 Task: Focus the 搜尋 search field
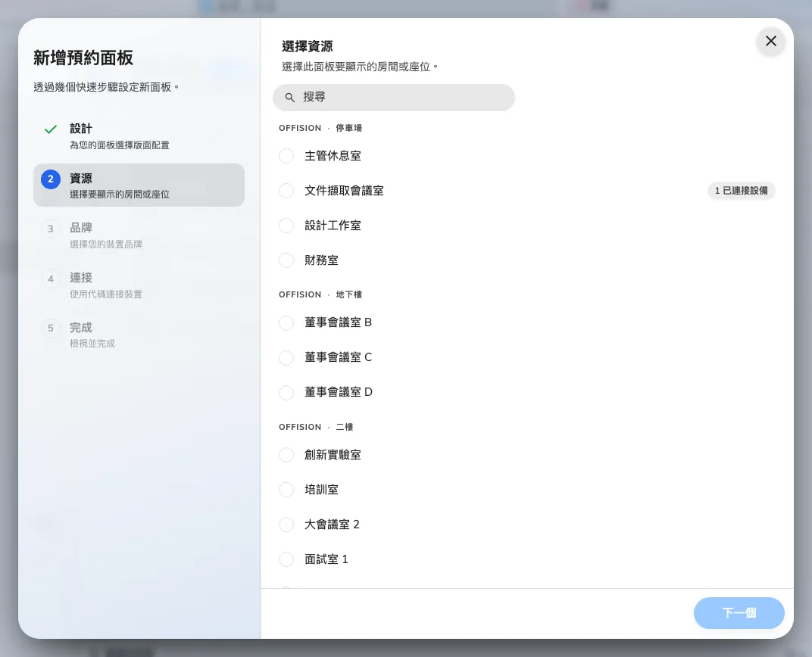pyautogui.click(x=394, y=97)
